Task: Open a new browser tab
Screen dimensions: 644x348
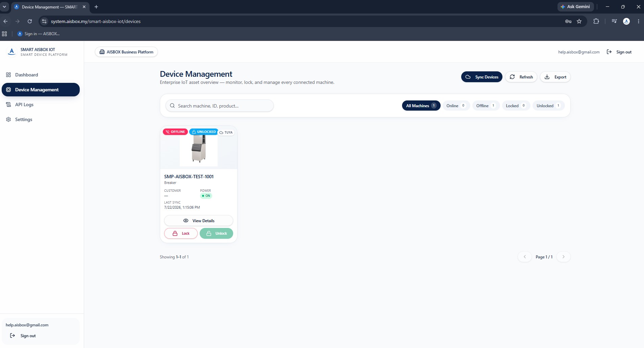Action: pos(96,7)
